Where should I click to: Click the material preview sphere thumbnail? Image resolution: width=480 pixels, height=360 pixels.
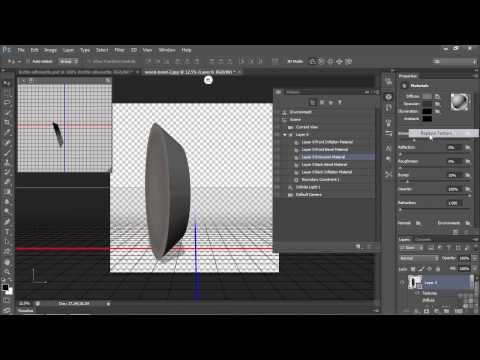coord(460,102)
